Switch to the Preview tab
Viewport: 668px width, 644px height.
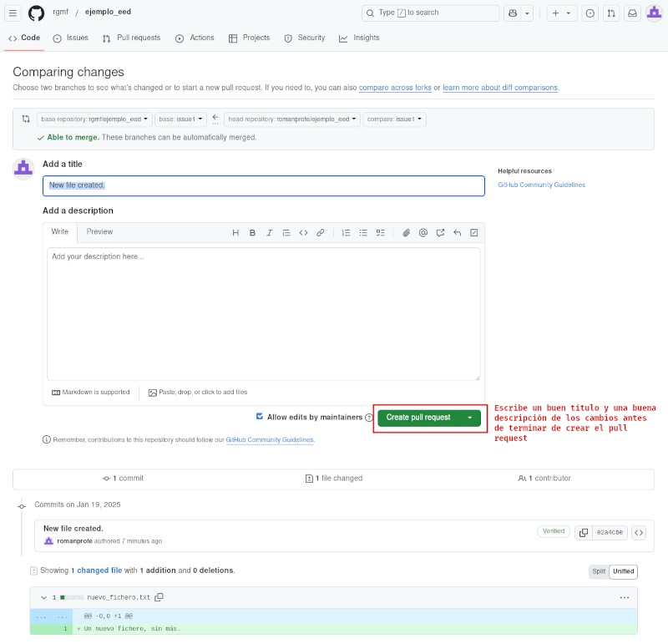99,232
